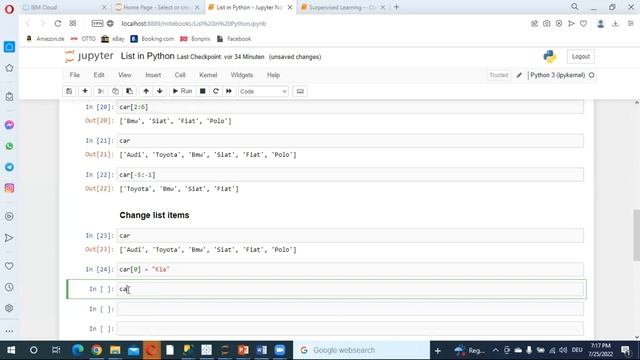Click the Google websearch taskbar box
Screen dimensions: 640x360
tap(362, 350)
